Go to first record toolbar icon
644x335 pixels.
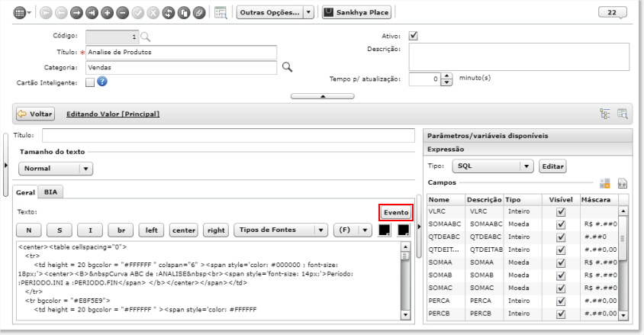point(46,13)
